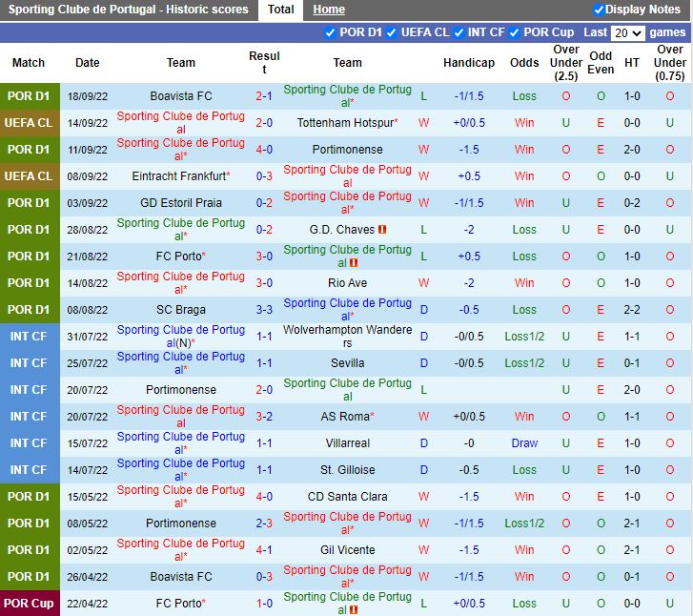Click SC Braga team name
This screenshot has height=616, width=693.
pyautogui.click(x=181, y=310)
